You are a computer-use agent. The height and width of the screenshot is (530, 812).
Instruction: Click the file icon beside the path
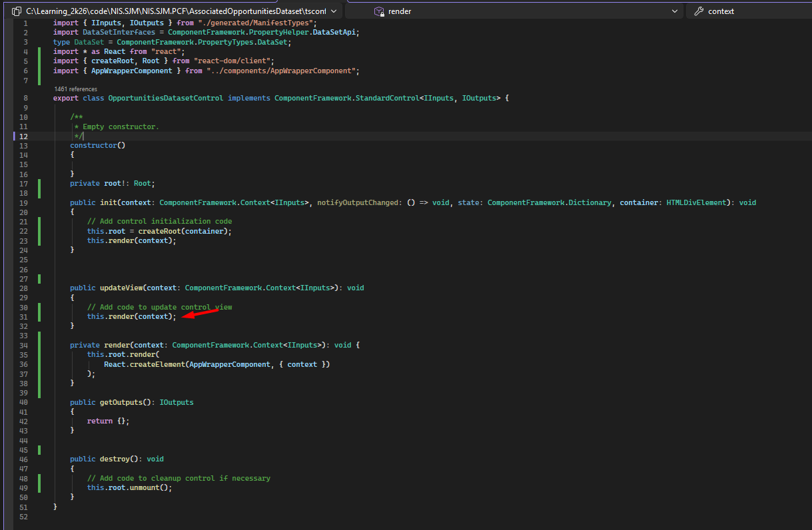(17, 11)
